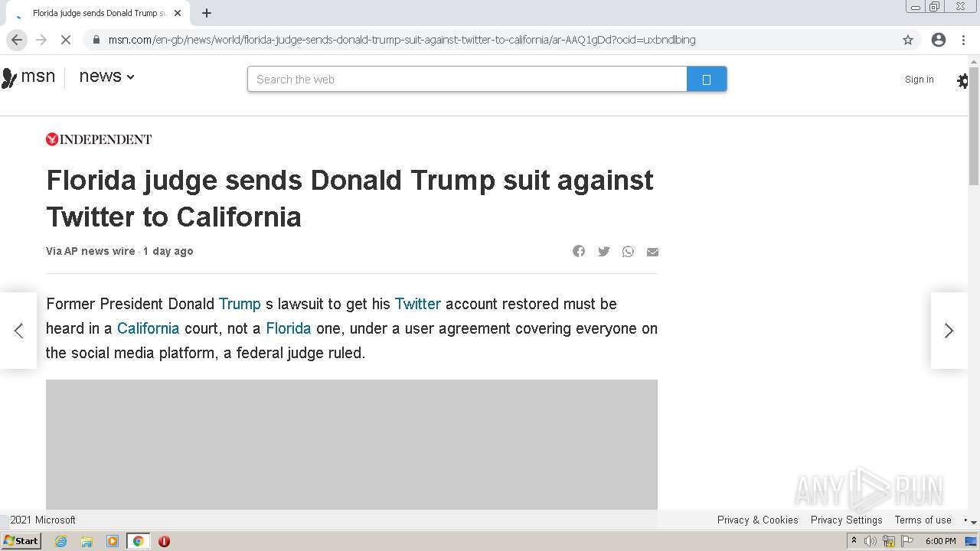The width and height of the screenshot is (980, 551).
Task: Share the article via WhatsApp
Action: 628,251
